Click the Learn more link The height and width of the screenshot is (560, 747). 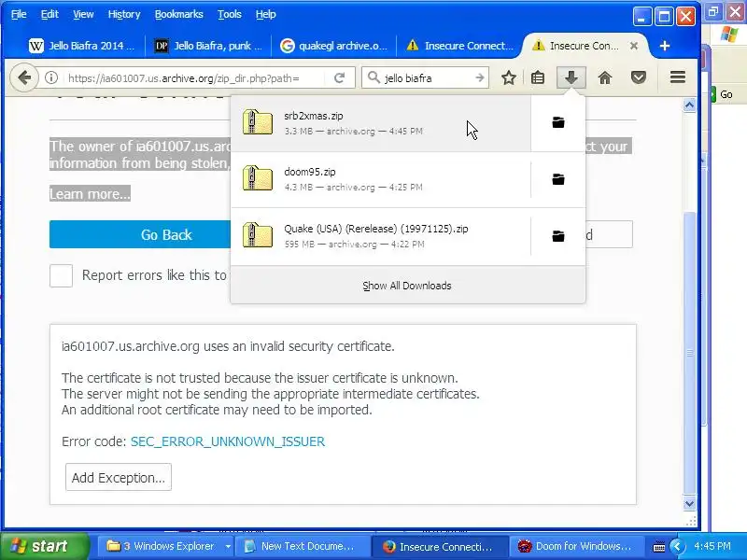(x=90, y=194)
